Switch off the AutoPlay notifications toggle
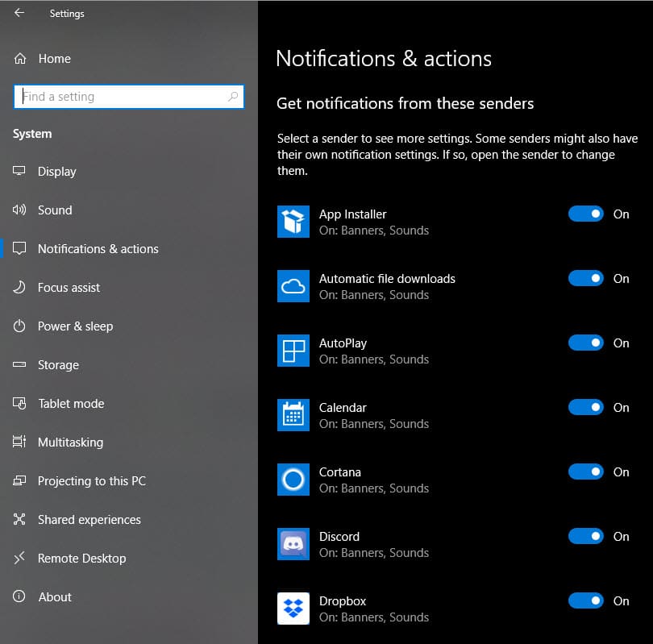Image resolution: width=653 pixels, height=644 pixels. tap(585, 343)
